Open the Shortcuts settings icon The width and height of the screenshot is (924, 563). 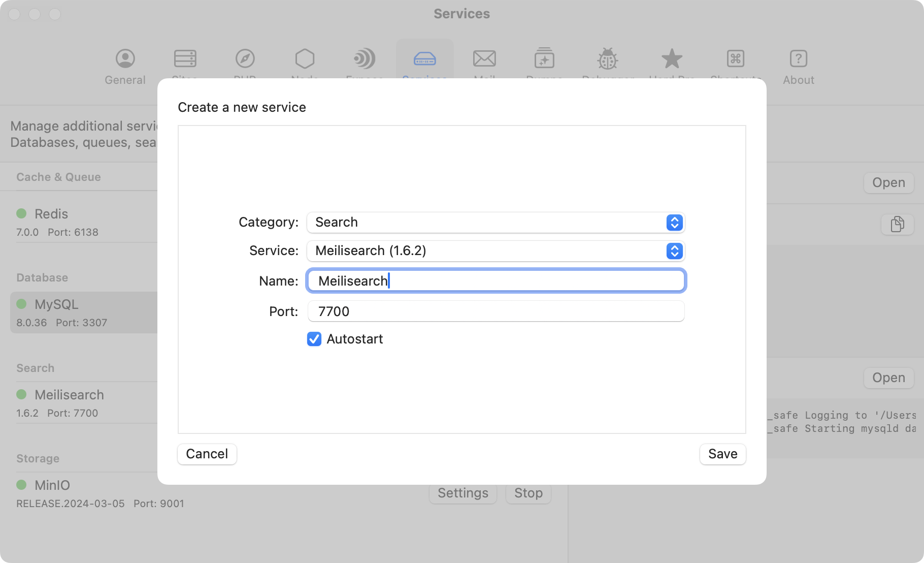click(735, 58)
